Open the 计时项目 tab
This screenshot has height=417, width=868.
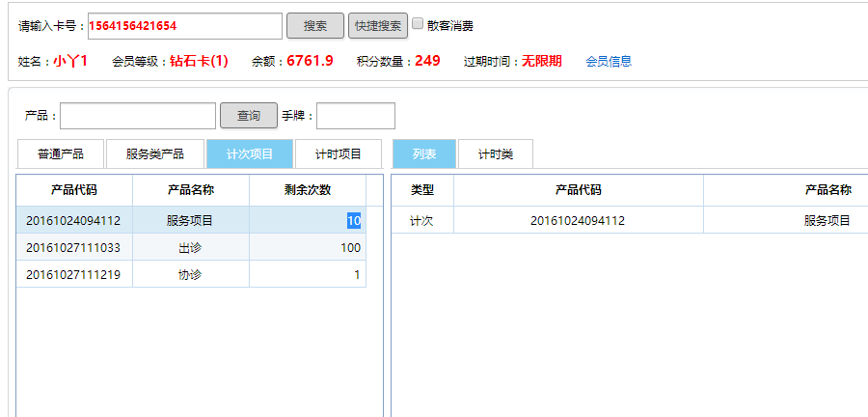[338, 153]
